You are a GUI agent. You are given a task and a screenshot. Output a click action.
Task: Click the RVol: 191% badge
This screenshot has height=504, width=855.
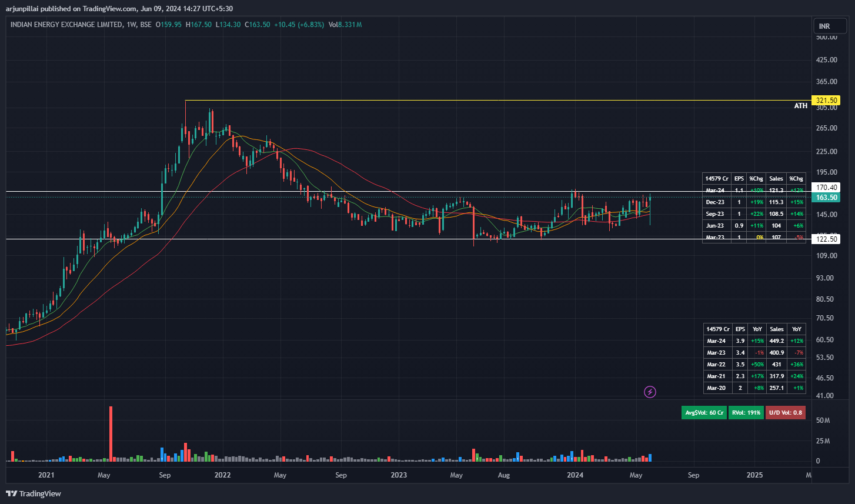(x=746, y=413)
